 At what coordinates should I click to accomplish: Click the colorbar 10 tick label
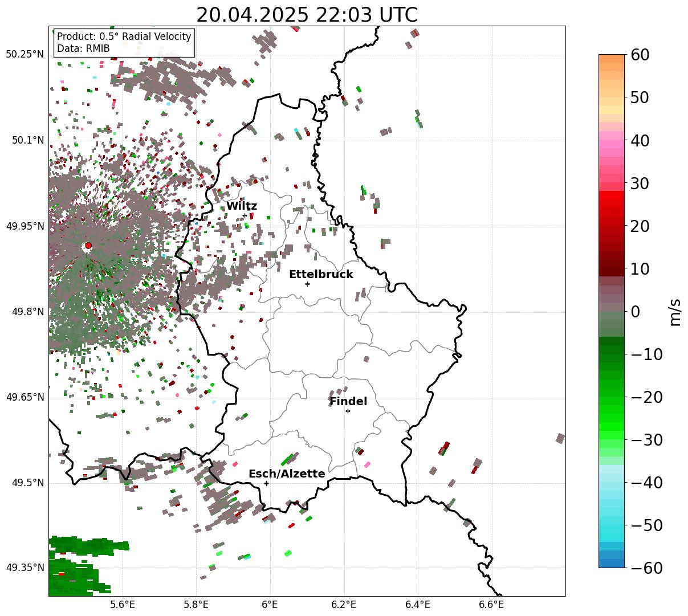point(639,269)
